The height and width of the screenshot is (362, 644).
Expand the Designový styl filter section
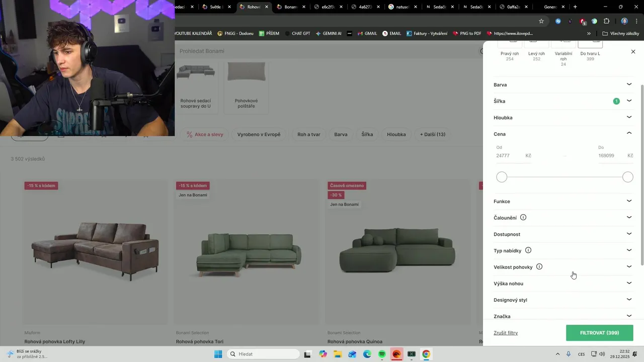pos(562,300)
